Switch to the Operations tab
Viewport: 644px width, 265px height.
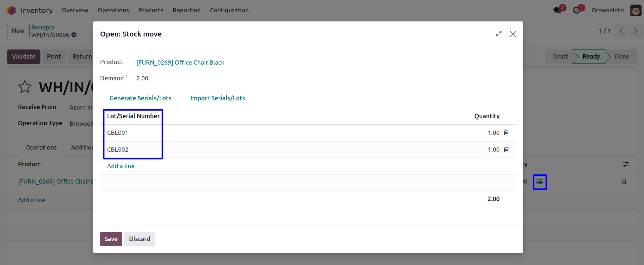[41, 147]
